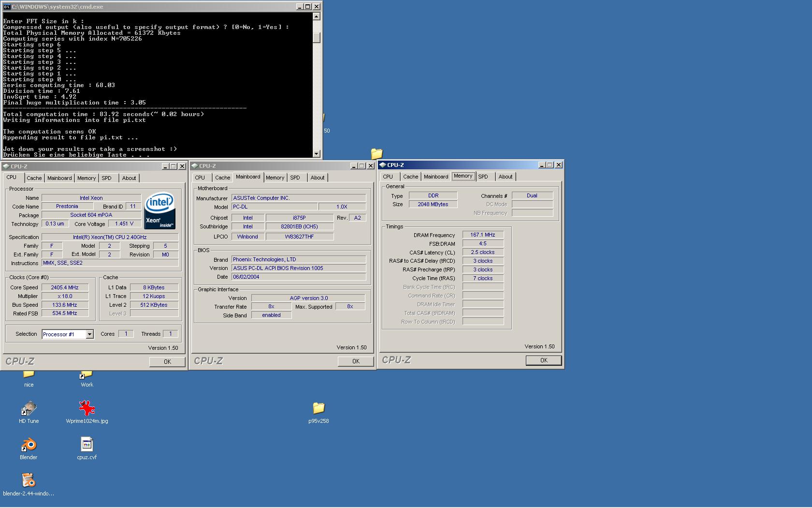Viewport: 812px width, 508px height.
Task: Click the cmd window scrollbar down arrow
Action: coord(317,154)
